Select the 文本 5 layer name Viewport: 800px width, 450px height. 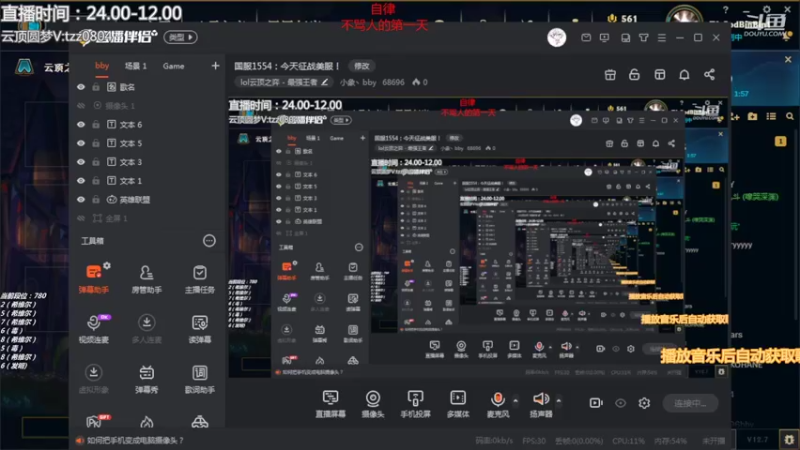tap(131, 143)
